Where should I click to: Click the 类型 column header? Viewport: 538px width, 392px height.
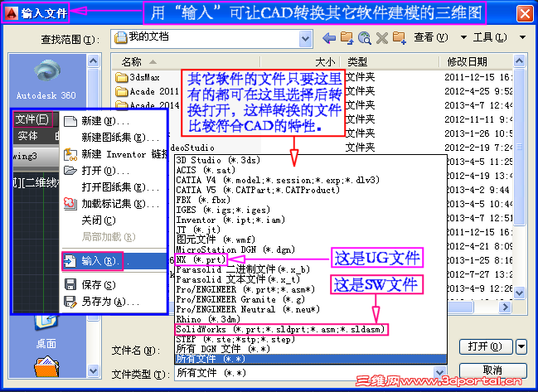tap(357, 62)
